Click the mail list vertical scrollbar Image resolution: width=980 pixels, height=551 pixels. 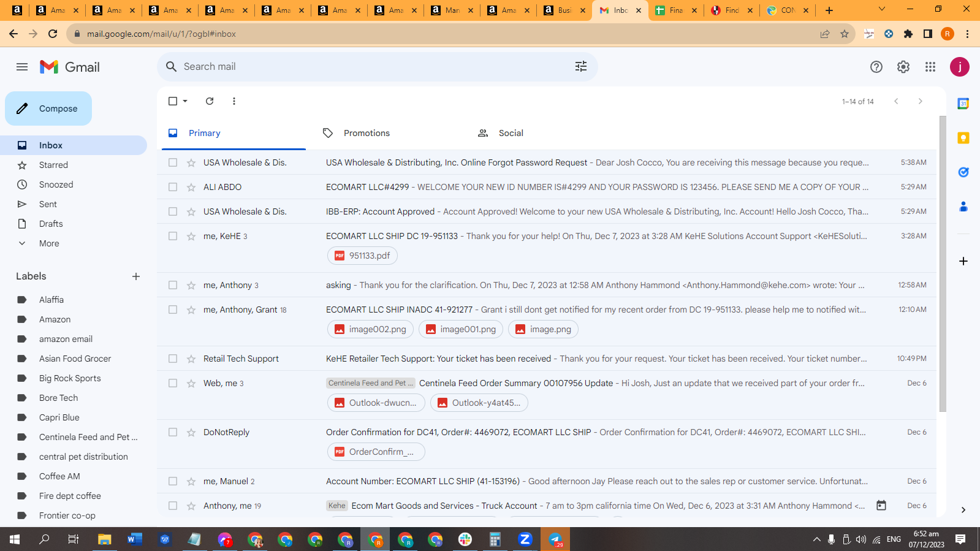tap(943, 264)
